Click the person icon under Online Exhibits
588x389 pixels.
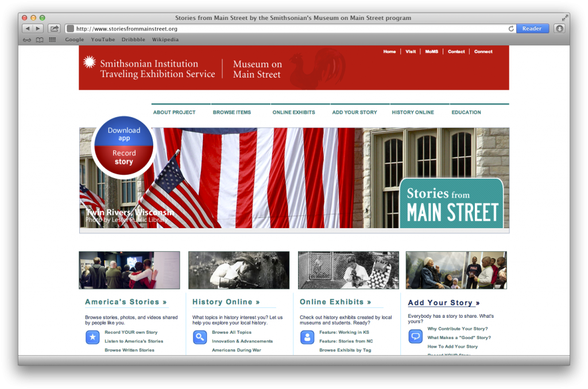307,337
